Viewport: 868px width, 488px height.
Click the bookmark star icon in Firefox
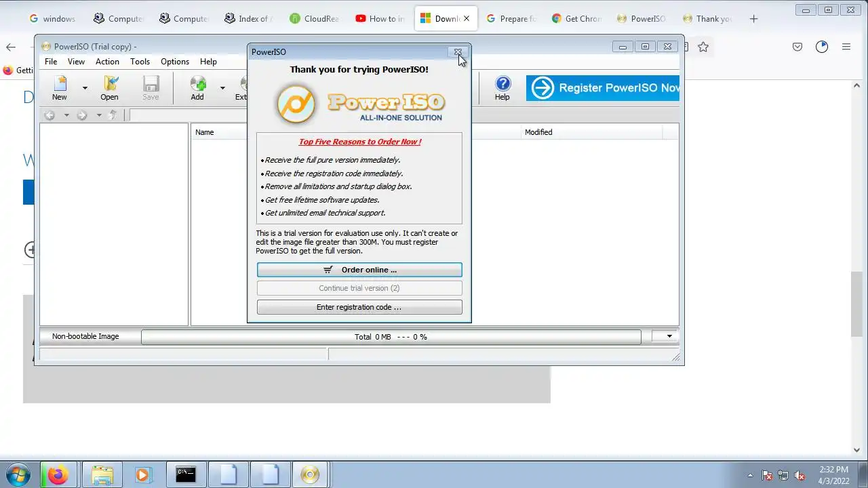tap(703, 47)
